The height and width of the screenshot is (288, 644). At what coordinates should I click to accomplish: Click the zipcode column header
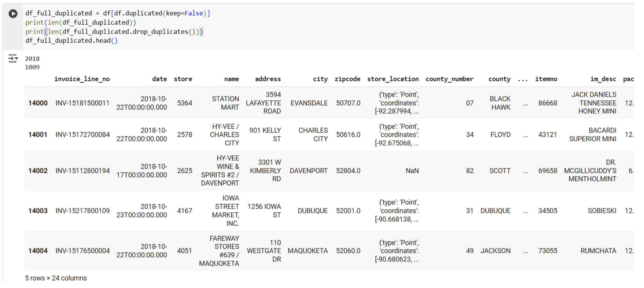point(347,79)
